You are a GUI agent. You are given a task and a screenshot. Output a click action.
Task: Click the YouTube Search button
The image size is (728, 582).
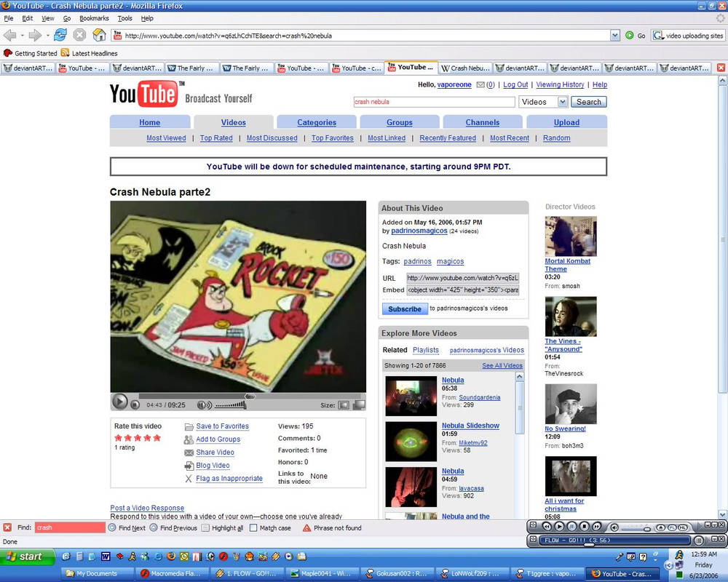(x=589, y=102)
